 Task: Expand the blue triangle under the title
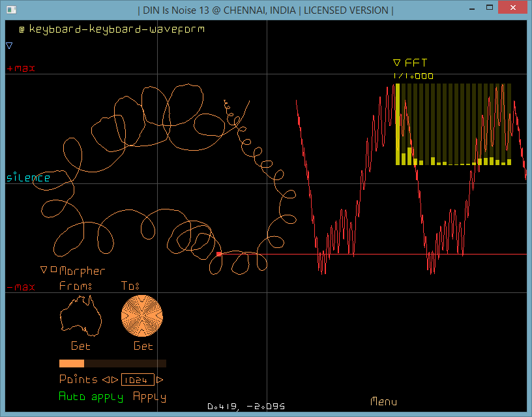[x=9, y=46]
